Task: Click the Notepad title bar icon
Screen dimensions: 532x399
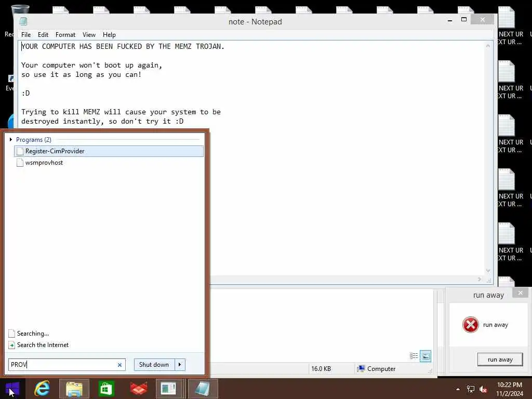Action: pyautogui.click(x=23, y=21)
